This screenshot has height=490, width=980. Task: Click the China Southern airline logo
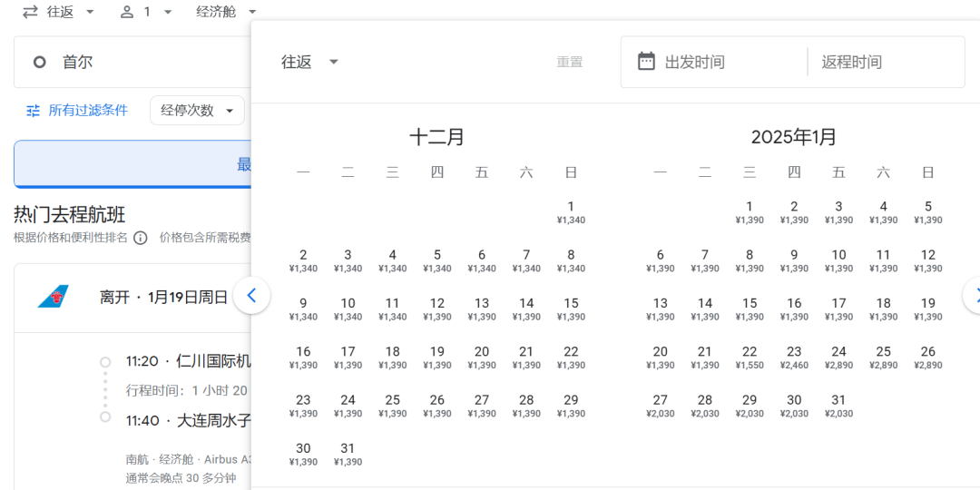point(53,297)
